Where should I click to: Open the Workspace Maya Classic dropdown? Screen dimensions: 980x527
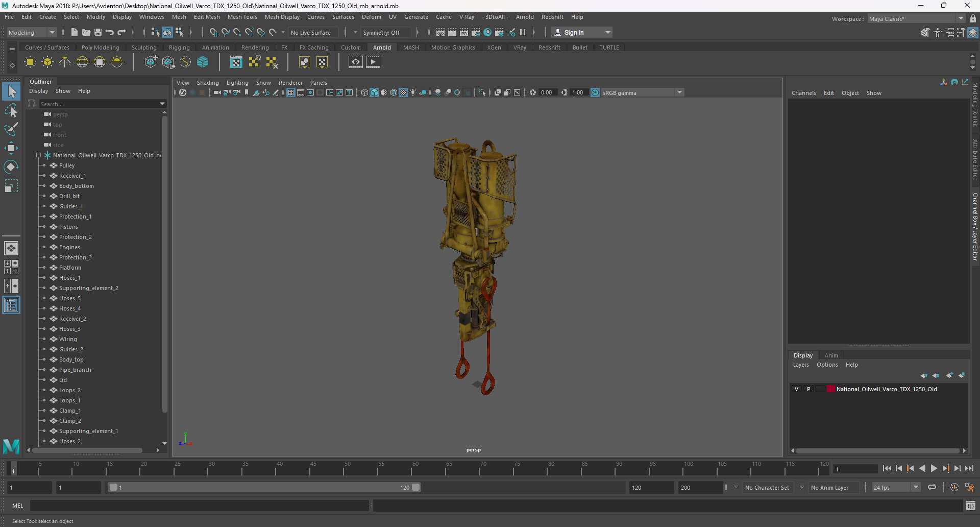point(916,19)
